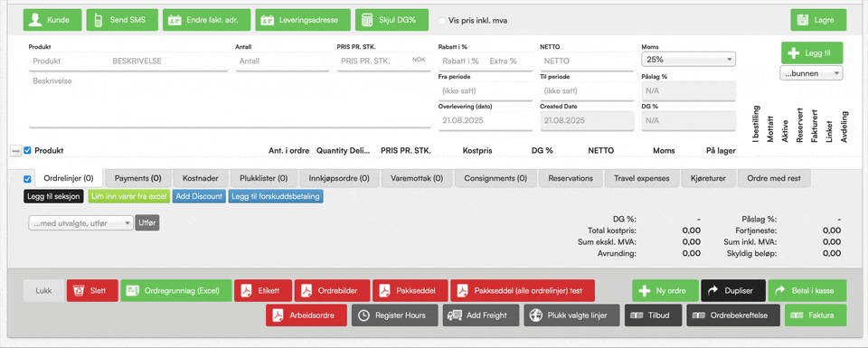The width and height of the screenshot is (868, 348).
Task: Click the PRIS PR. STK. input field
Action: (x=373, y=61)
